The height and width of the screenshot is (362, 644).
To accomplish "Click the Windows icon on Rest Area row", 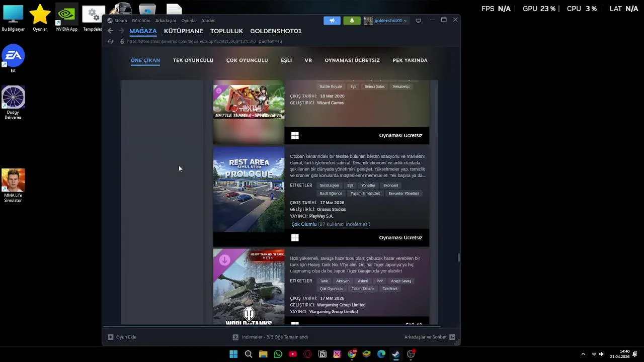I will 295,237.
